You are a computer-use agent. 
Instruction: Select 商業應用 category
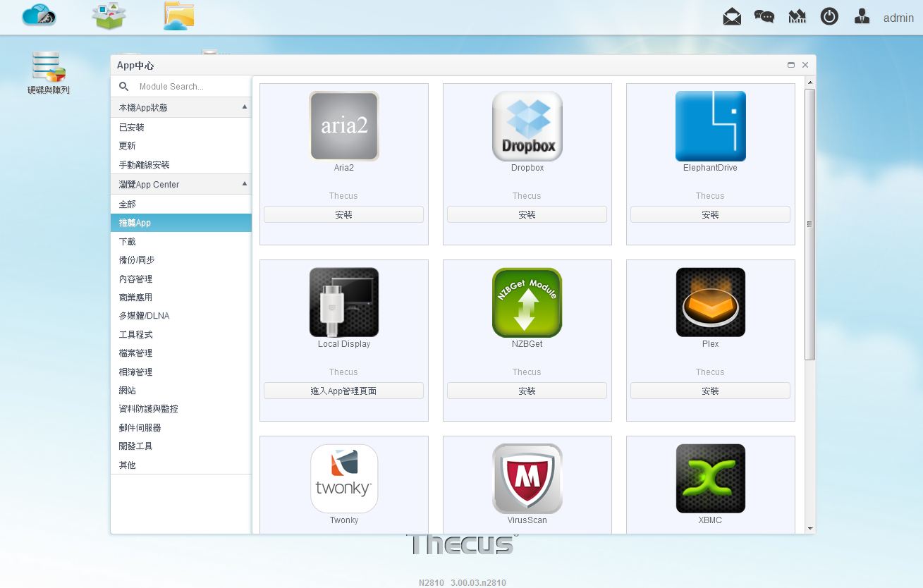181,298
